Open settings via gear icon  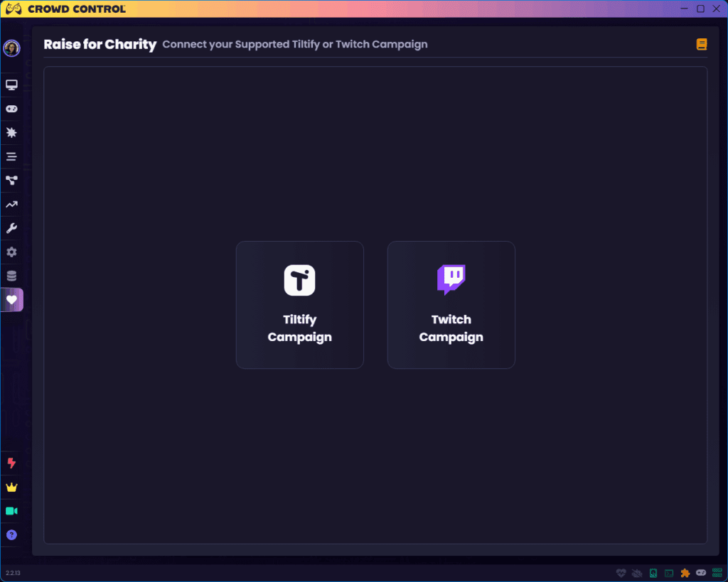point(11,252)
